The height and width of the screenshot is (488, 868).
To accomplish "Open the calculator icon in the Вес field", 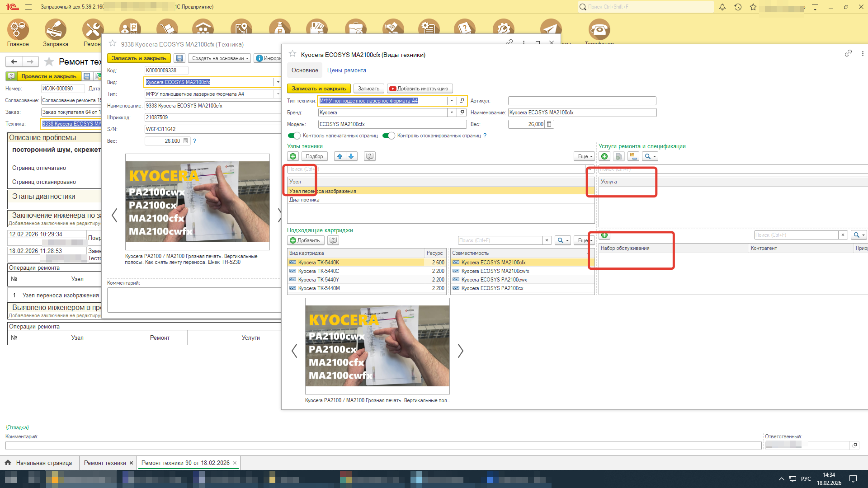I will [549, 124].
